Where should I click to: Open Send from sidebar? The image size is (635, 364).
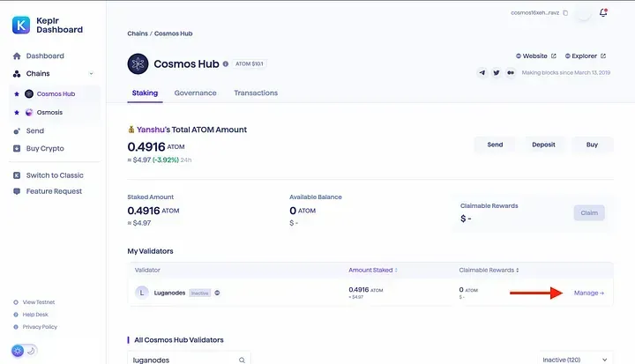34,130
